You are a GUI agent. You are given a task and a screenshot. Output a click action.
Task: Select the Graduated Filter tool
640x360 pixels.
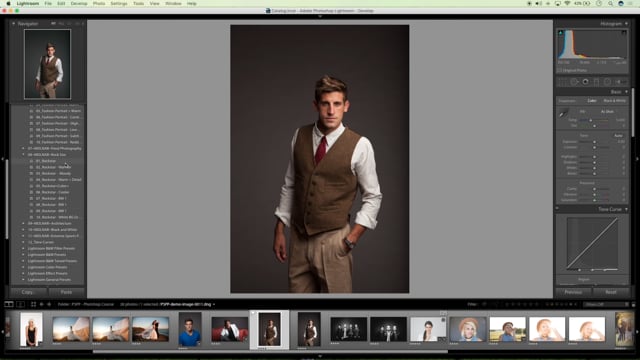pyautogui.click(x=596, y=82)
